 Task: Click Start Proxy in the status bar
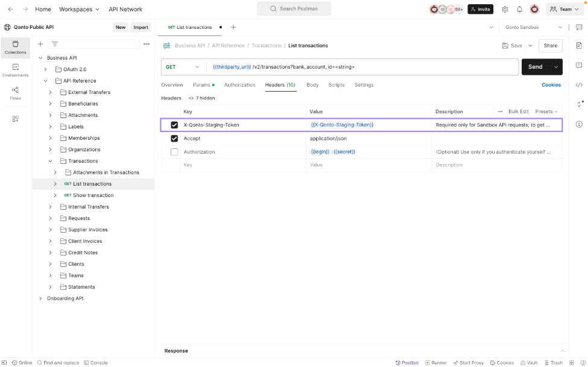point(469,363)
